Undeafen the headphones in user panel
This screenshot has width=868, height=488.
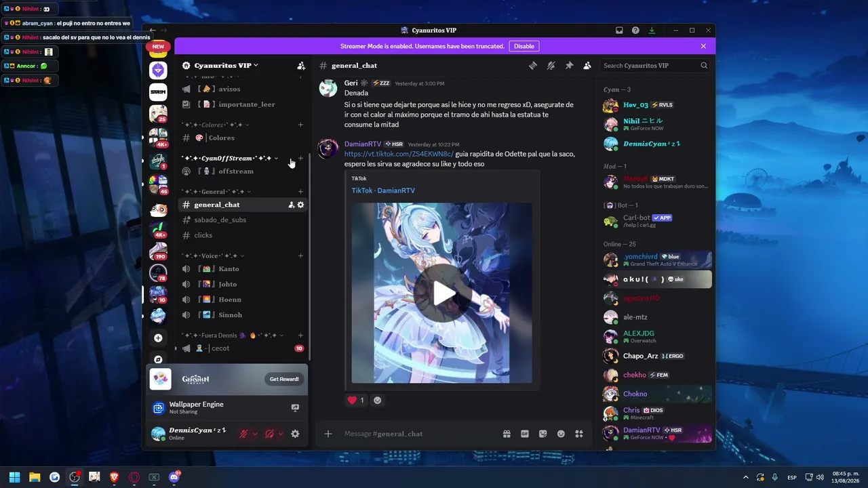click(269, 434)
